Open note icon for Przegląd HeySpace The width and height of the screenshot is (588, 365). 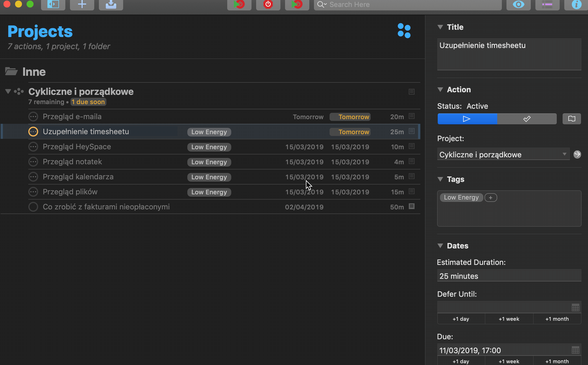pos(412,146)
